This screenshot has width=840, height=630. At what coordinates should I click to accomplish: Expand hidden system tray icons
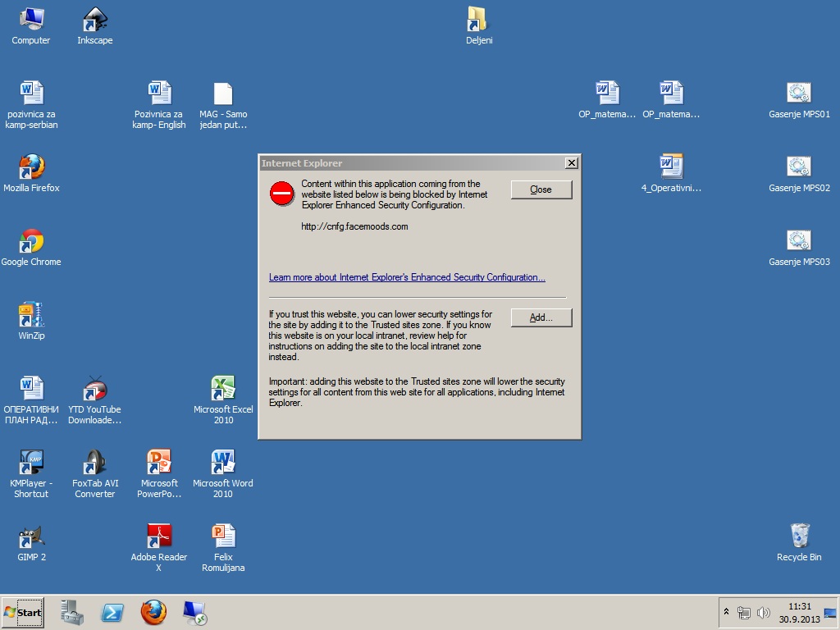point(726,612)
